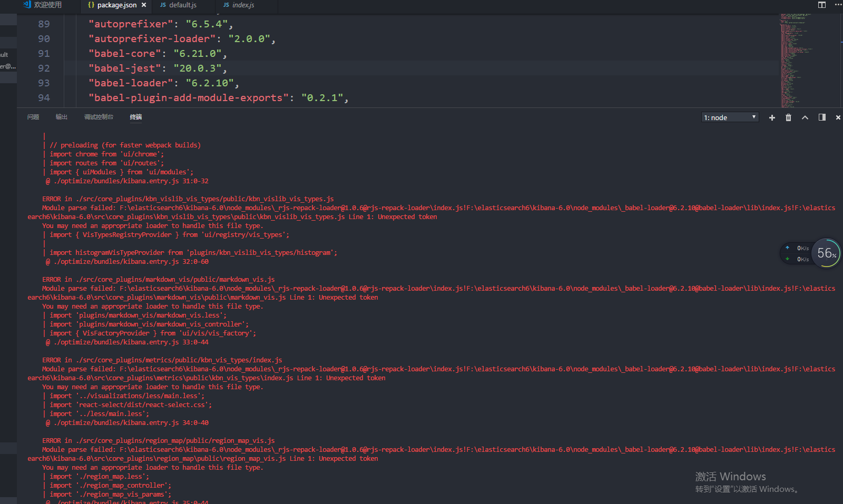Click line number 92 in the gutter
The image size is (843, 504).
pyautogui.click(x=44, y=68)
